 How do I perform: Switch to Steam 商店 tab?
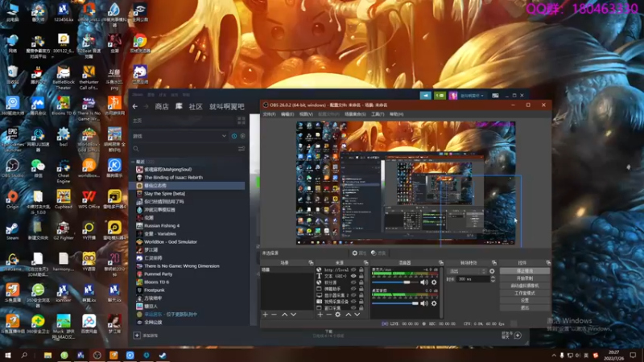[162, 107]
